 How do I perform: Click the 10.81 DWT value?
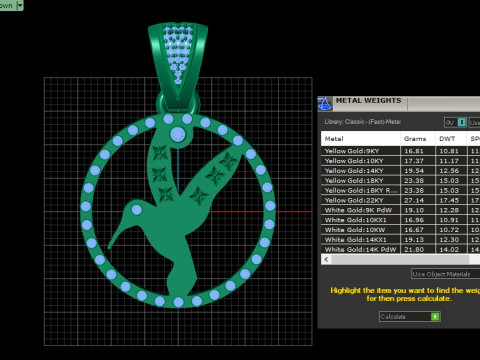(x=449, y=151)
